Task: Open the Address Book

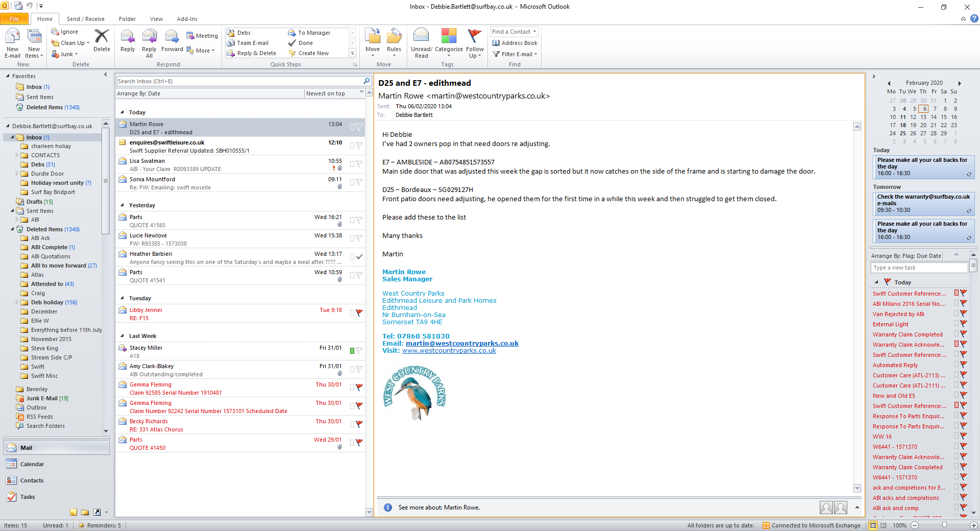Action: (x=515, y=43)
